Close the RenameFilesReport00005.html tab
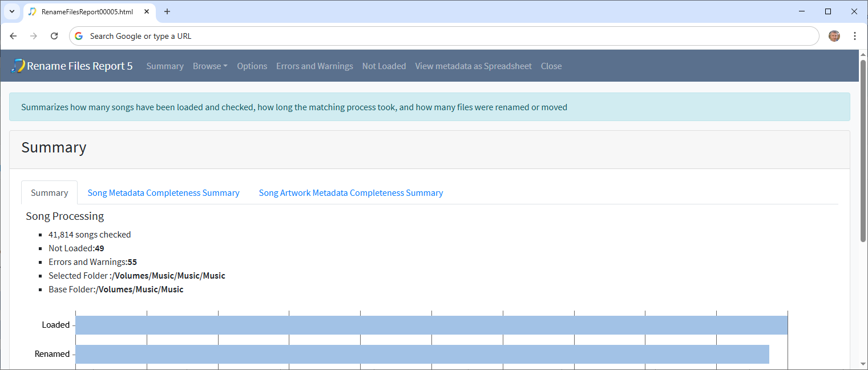Screen dimensions: 868x370 click(146, 11)
